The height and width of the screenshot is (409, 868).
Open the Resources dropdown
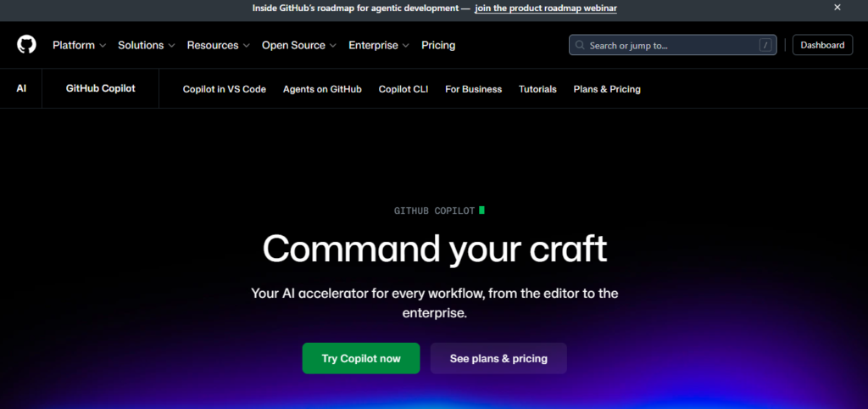point(218,46)
